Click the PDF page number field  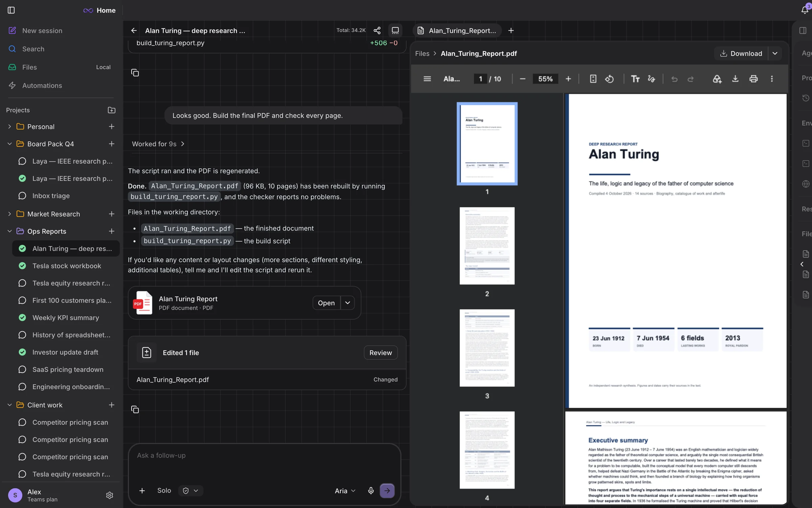tap(480, 79)
